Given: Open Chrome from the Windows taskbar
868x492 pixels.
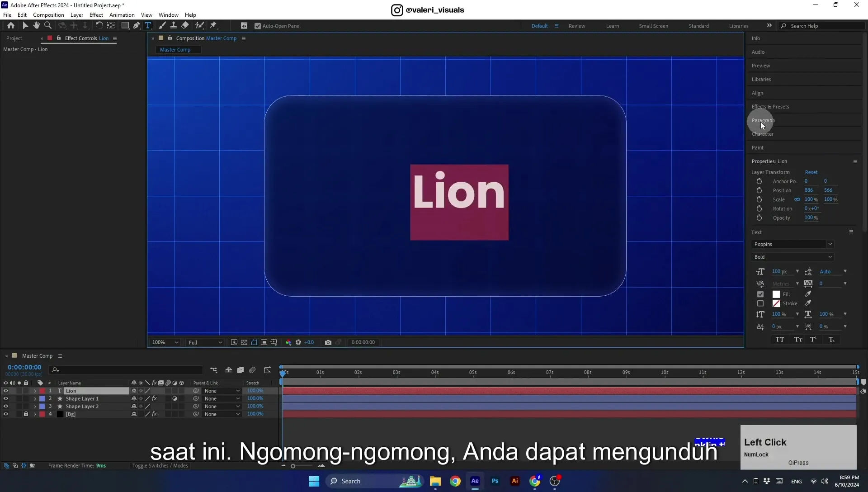Looking at the screenshot, I should [x=455, y=481].
